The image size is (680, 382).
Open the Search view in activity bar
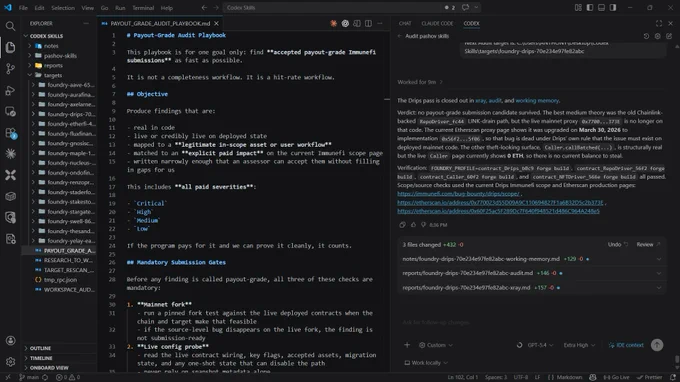click(10, 26)
